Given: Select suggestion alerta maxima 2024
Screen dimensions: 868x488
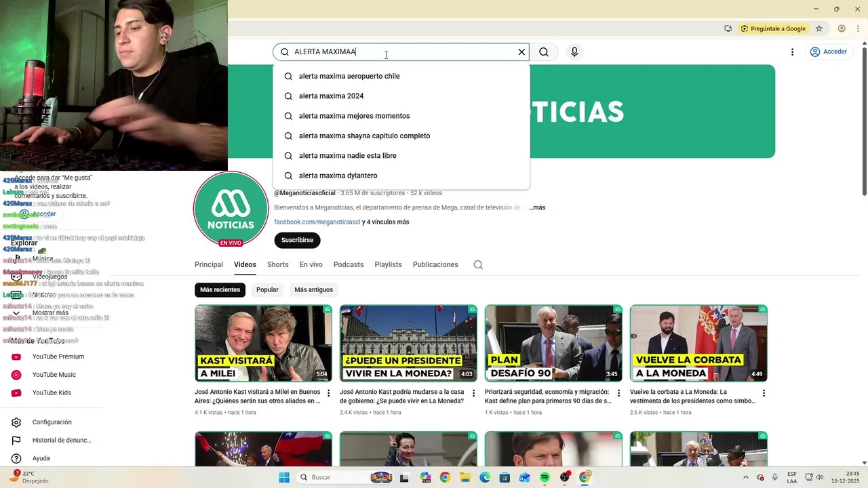Looking at the screenshot, I should tap(401, 96).
